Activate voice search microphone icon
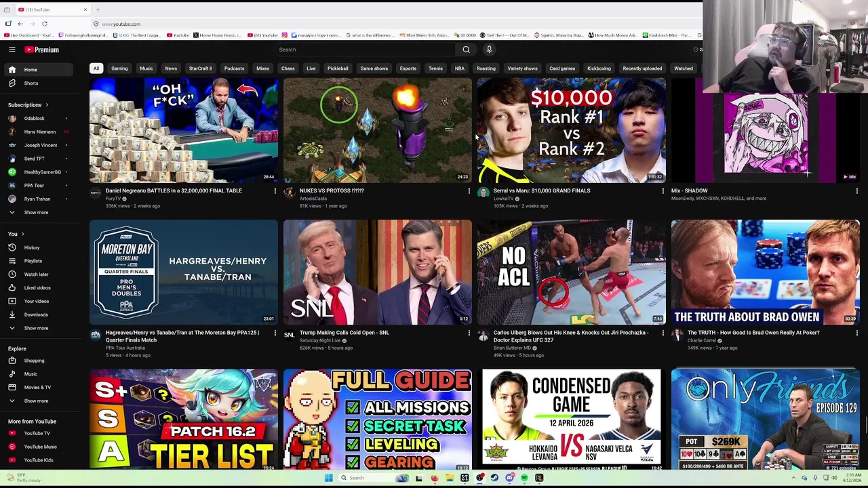This screenshot has height=488, width=868. (x=489, y=49)
